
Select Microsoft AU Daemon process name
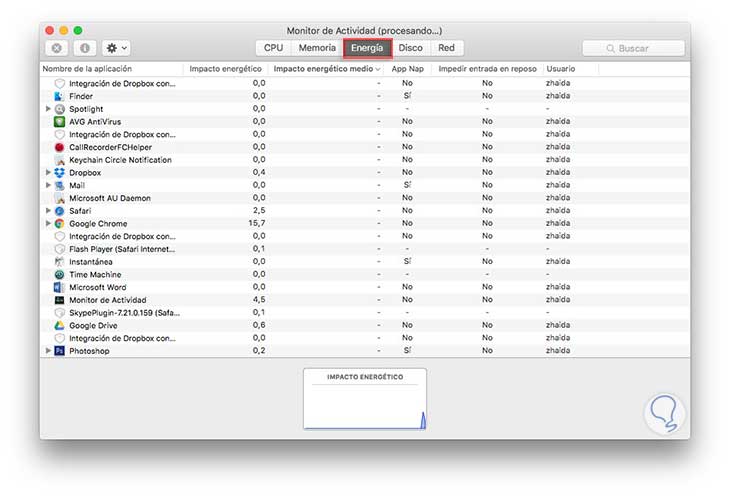(110, 198)
